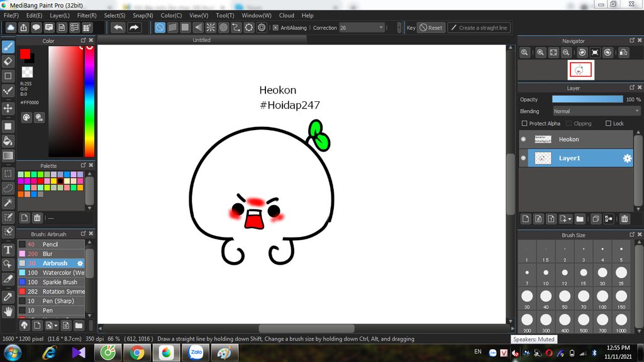
Task: Select the Brush tool in left toolbar
Action: [8, 47]
